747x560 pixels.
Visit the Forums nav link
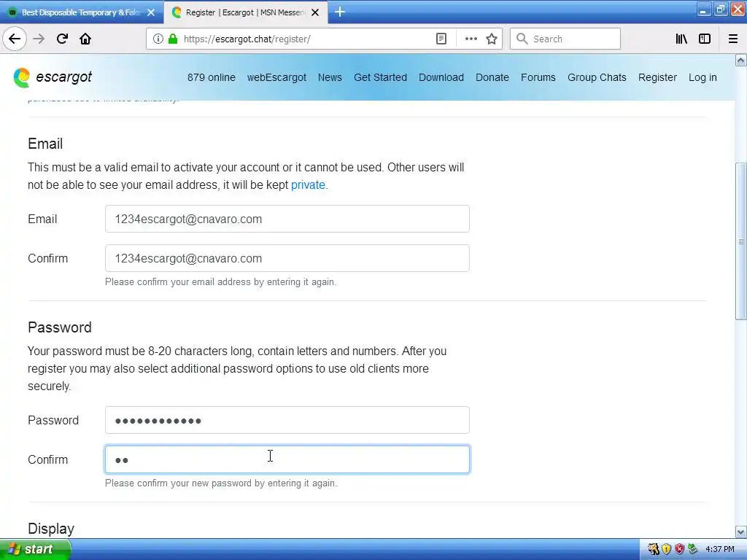point(538,77)
